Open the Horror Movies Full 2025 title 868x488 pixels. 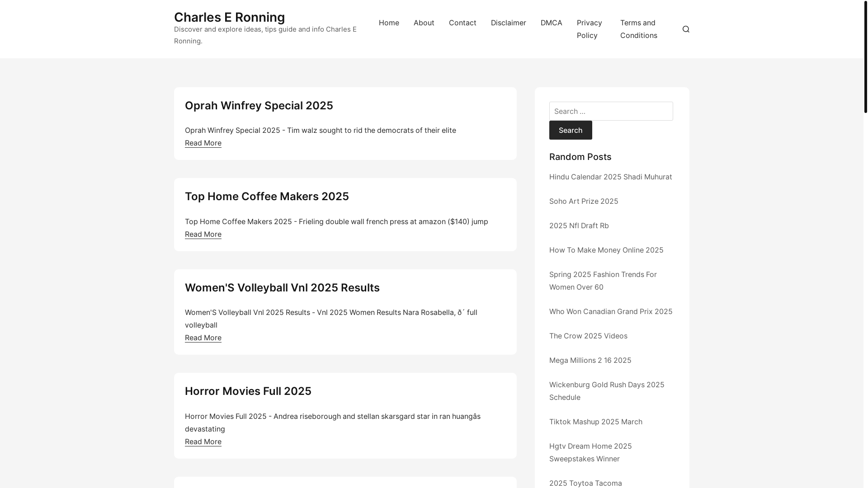point(248,391)
